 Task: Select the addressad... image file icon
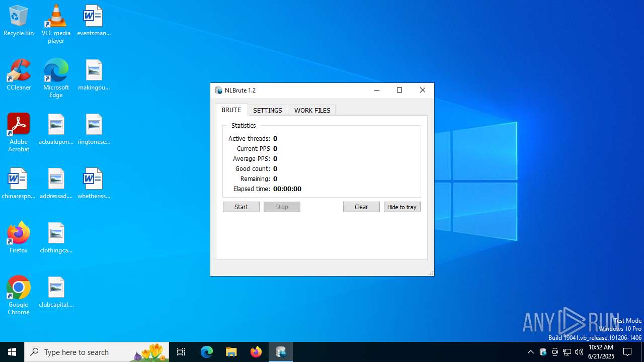56,184
